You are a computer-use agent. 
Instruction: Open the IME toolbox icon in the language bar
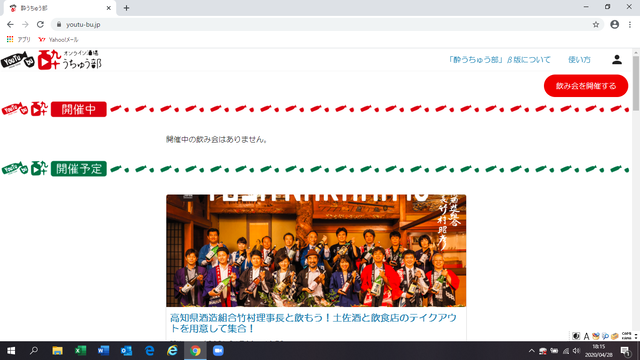coord(615,336)
